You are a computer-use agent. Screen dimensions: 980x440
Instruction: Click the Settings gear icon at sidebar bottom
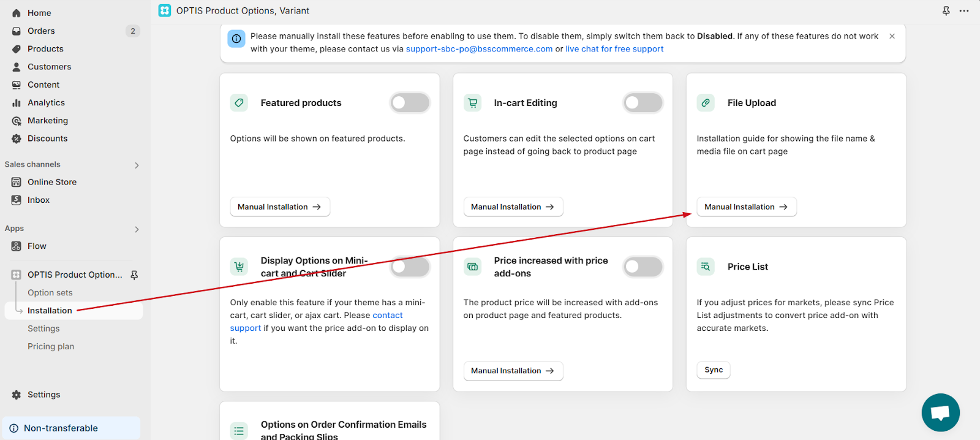(17, 395)
